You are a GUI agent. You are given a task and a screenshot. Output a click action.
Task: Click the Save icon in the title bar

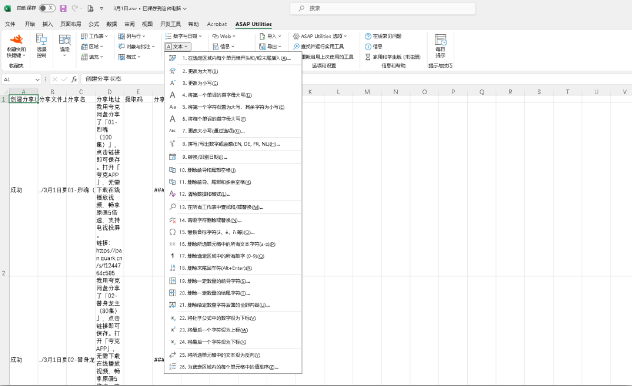63,8
